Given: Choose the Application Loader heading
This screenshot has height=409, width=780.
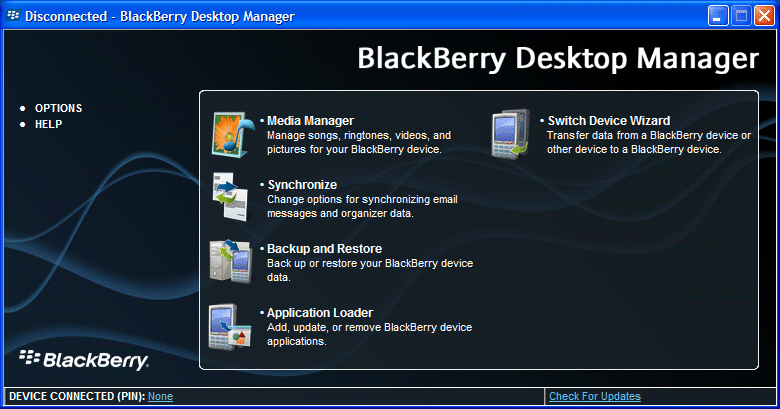Looking at the screenshot, I should pyautogui.click(x=319, y=313).
